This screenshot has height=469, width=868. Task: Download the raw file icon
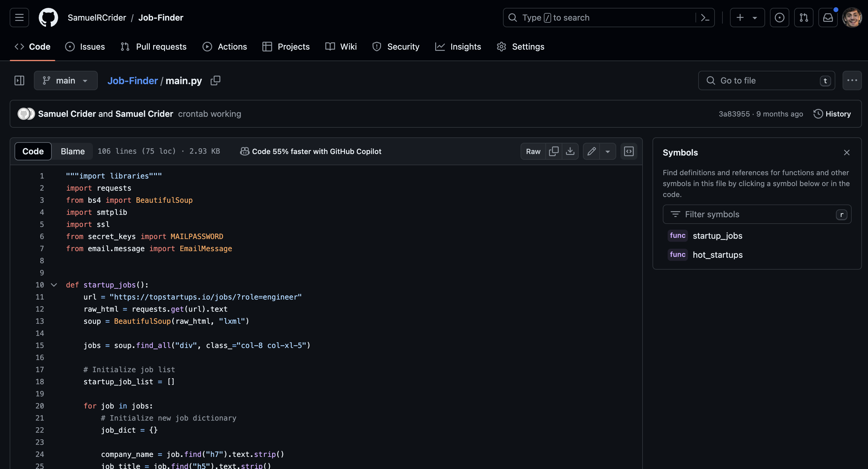(570, 151)
